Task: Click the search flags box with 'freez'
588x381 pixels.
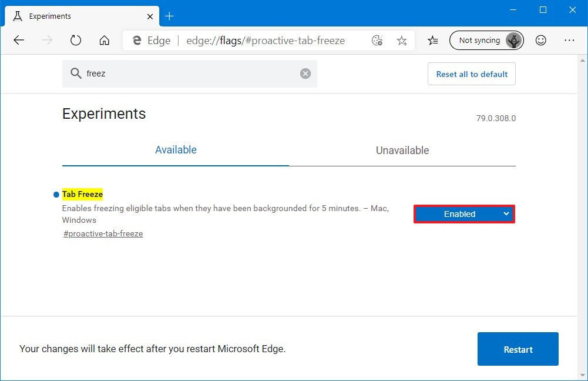Action: [x=189, y=73]
